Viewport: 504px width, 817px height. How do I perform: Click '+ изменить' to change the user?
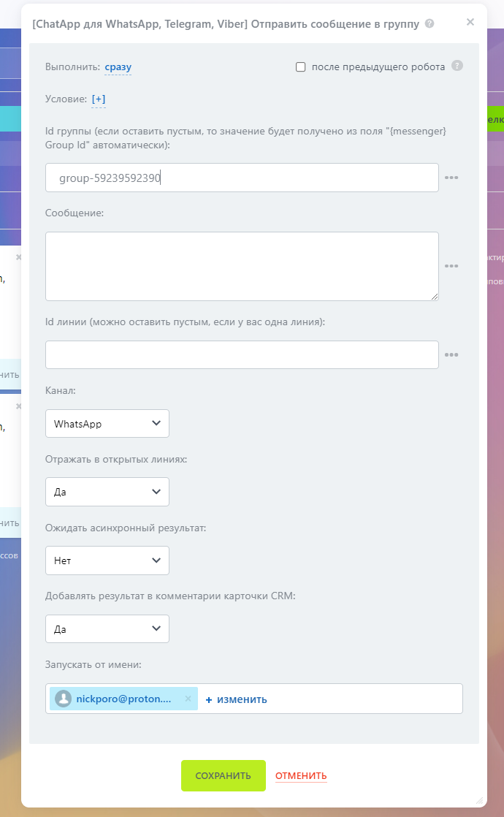[236, 699]
